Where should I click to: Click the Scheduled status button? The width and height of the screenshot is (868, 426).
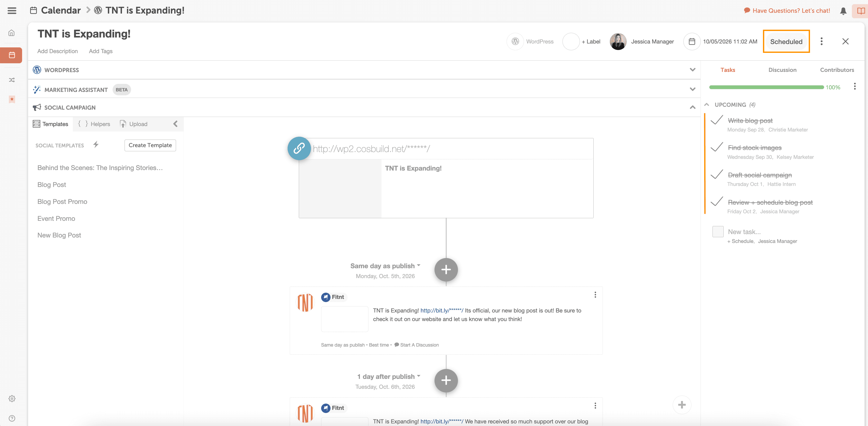(786, 41)
